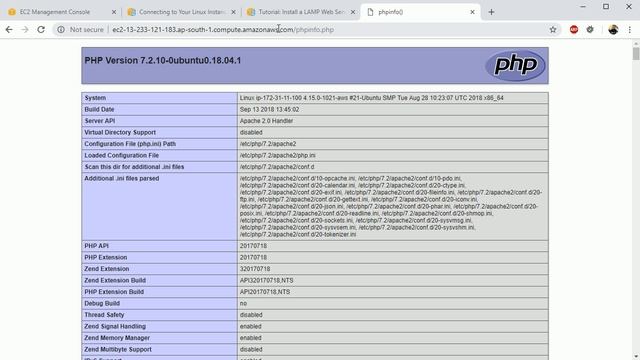Click the PHP logo in header
The image size is (640, 360).
point(515,65)
